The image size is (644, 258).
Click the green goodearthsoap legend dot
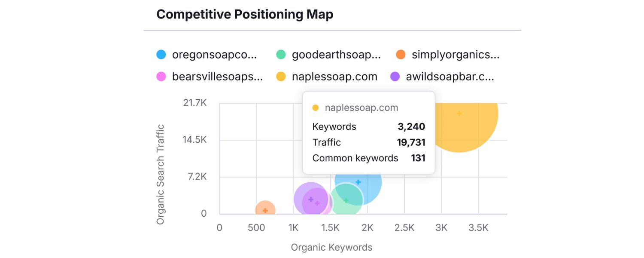click(x=280, y=54)
